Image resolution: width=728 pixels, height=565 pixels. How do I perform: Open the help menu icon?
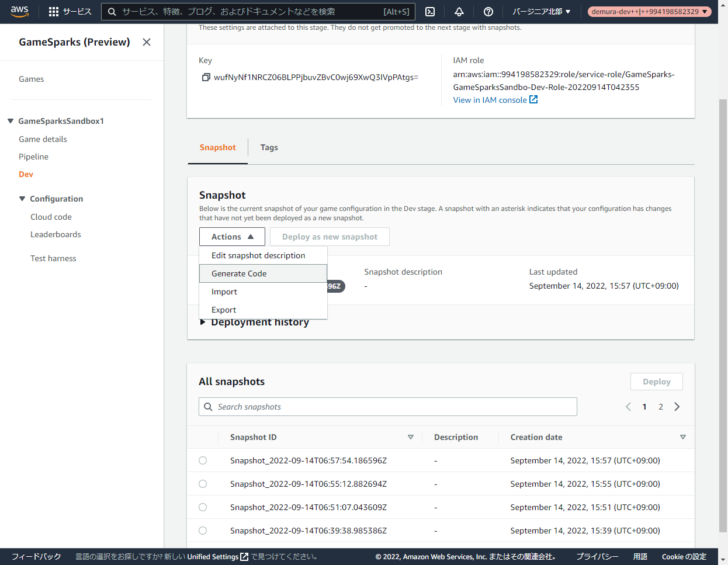[488, 11]
